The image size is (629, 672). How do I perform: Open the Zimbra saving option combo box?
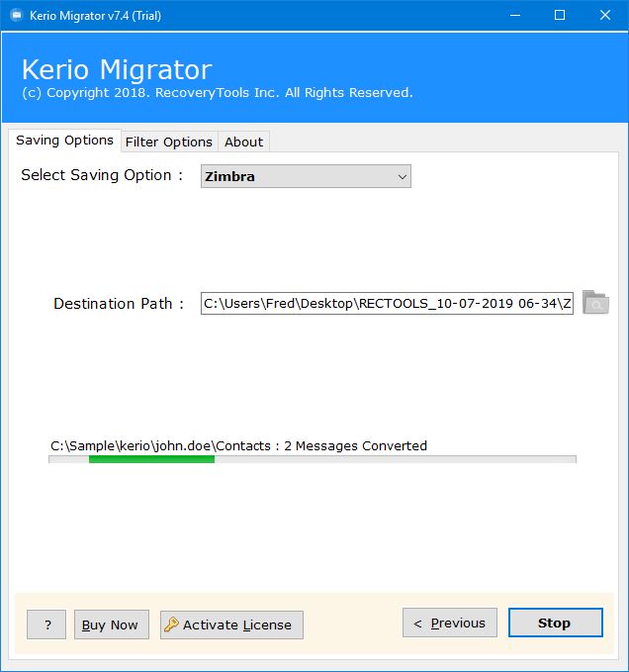(x=306, y=176)
